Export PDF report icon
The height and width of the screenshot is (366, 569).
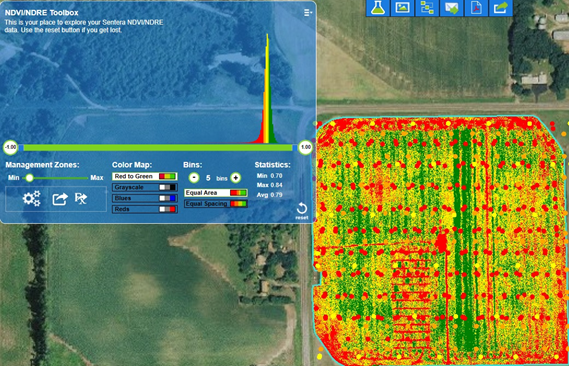476,8
